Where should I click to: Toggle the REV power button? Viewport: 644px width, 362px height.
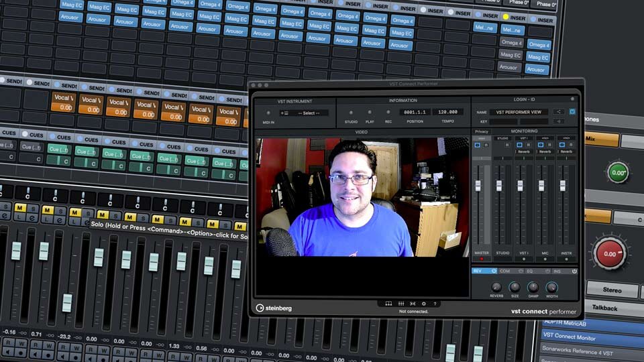494,271
